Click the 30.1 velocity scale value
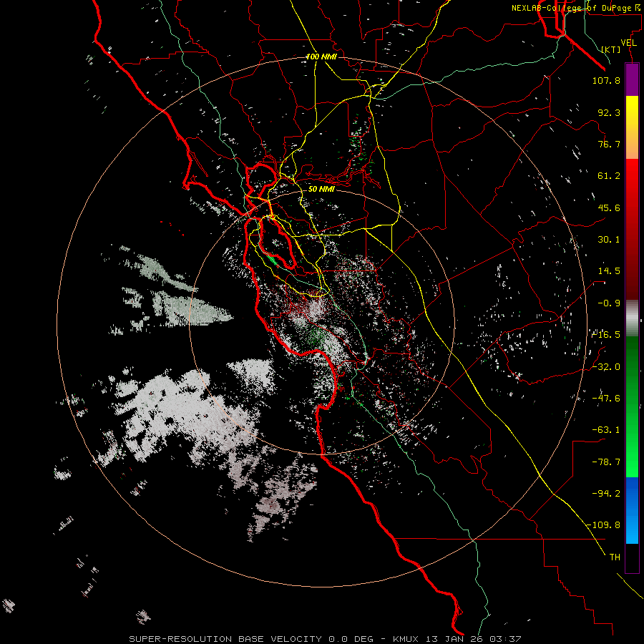This screenshot has height=644, width=644. (609, 240)
